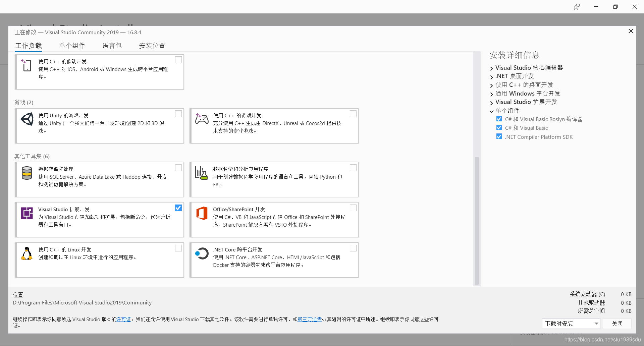Close the modify dialog with the X
Screen dimensions: 644x346
[631, 31]
